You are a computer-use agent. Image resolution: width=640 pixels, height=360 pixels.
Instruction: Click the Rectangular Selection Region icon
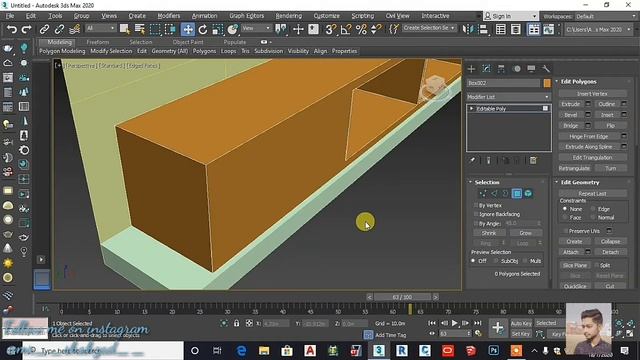pos(155,29)
